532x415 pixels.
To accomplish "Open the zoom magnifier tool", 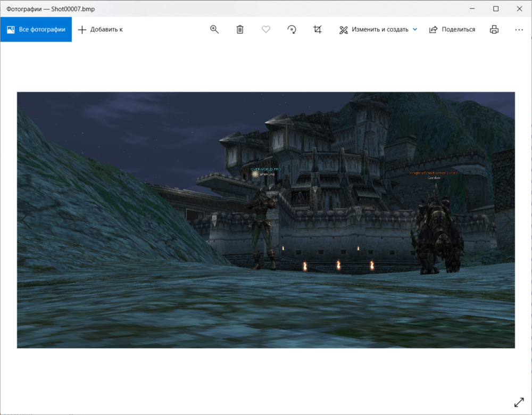I will coord(214,29).
